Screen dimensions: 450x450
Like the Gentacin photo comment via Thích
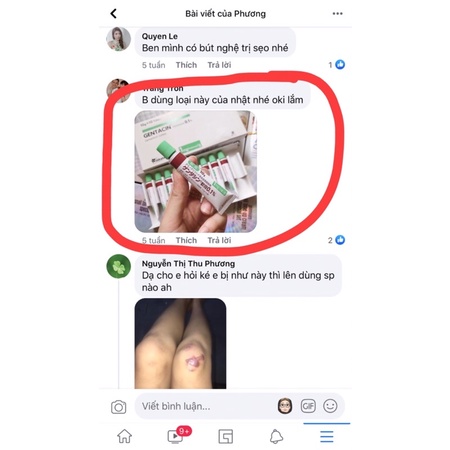(186, 240)
